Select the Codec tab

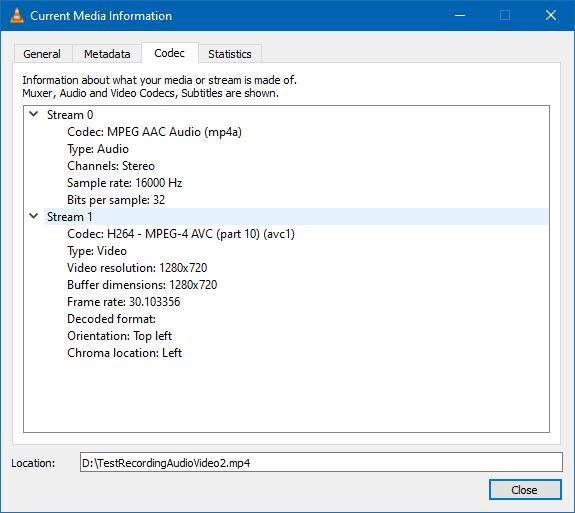169,53
